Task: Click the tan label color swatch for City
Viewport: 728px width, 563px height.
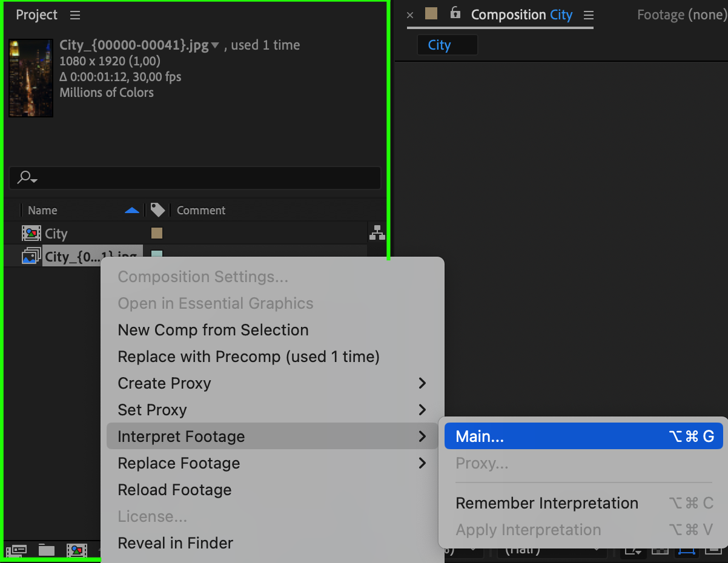Action: [x=157, y=234]
